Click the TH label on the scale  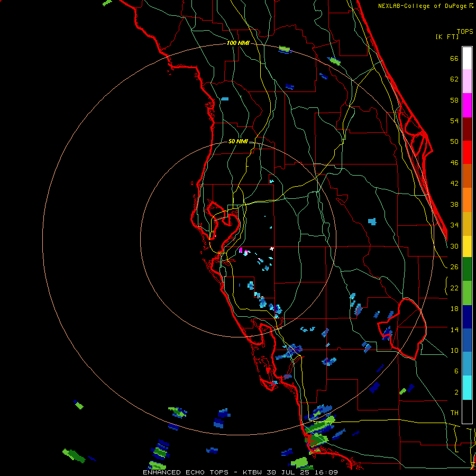[x=454, y=413]
